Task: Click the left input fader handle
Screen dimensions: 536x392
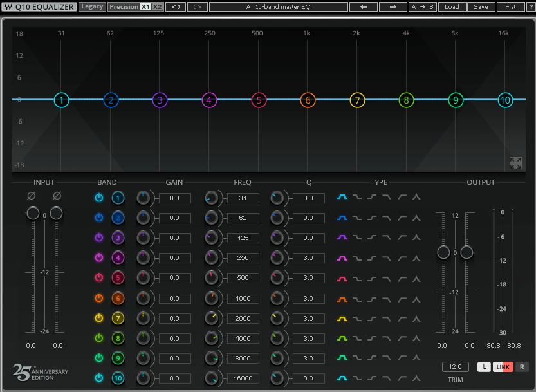Action: click(33, 213)
